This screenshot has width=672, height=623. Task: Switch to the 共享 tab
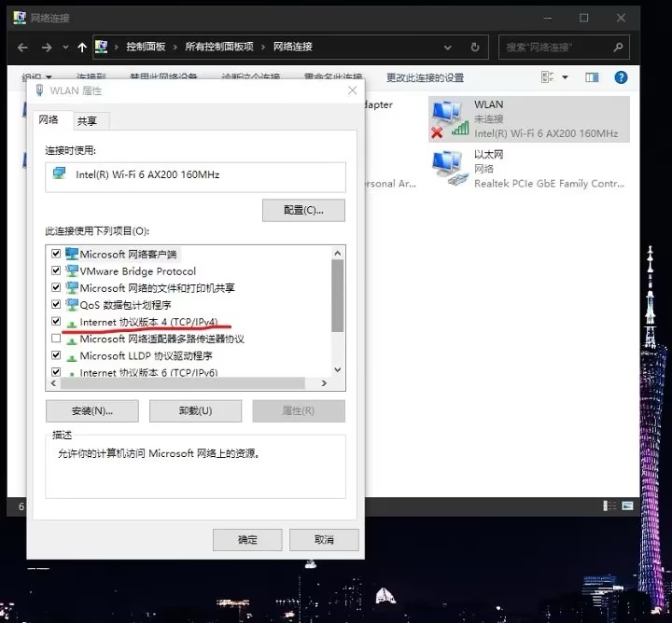point(91,120)
